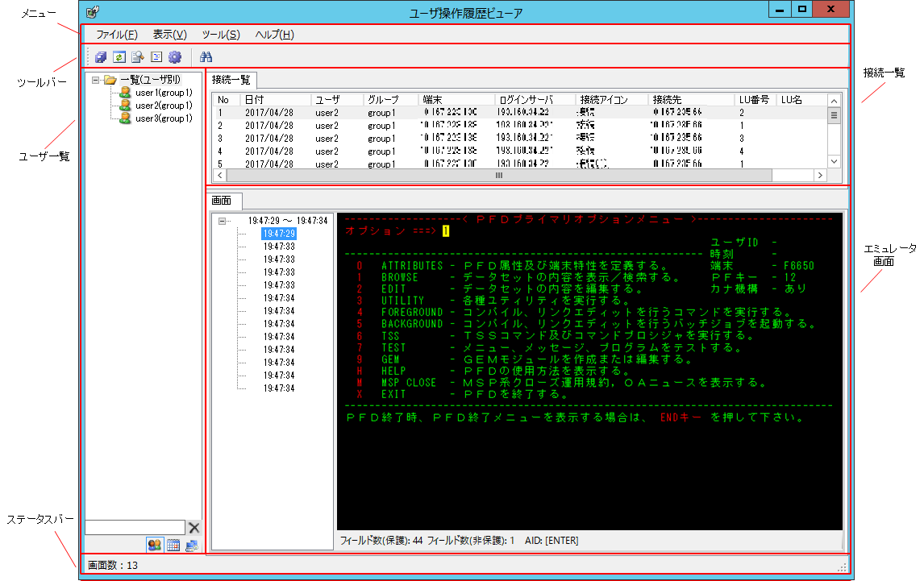Select the 19:47:29 ～ 19:47:34 range node
Viewport: 924px width, 581px height.
tap(288, 221)
